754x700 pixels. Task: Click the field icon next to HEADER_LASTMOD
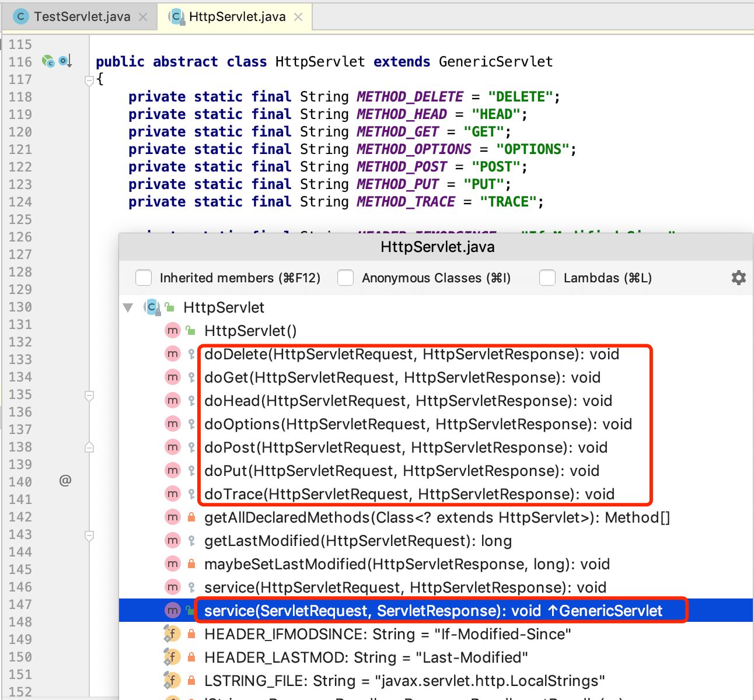[172, 657]
